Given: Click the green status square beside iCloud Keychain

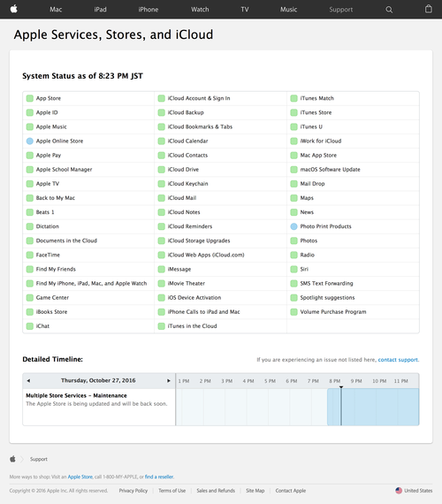Looking at the screenshot, I should click(x=162, y=184).
